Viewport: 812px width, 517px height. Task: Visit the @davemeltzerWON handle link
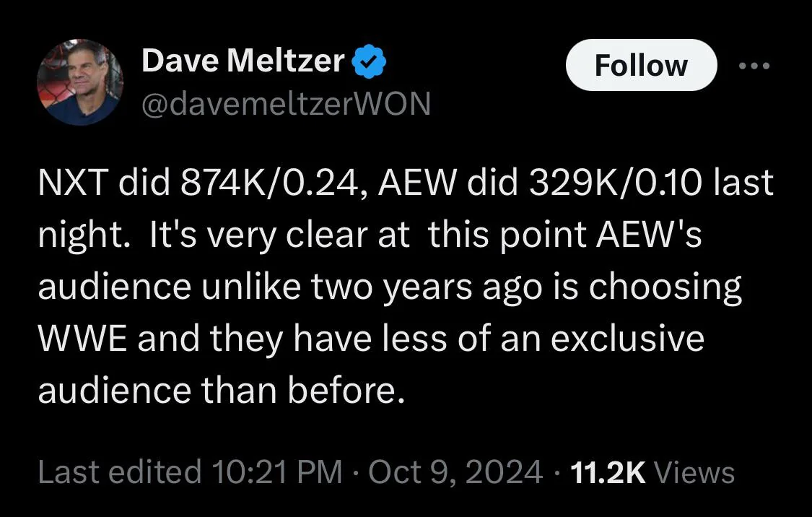point(286,103)
